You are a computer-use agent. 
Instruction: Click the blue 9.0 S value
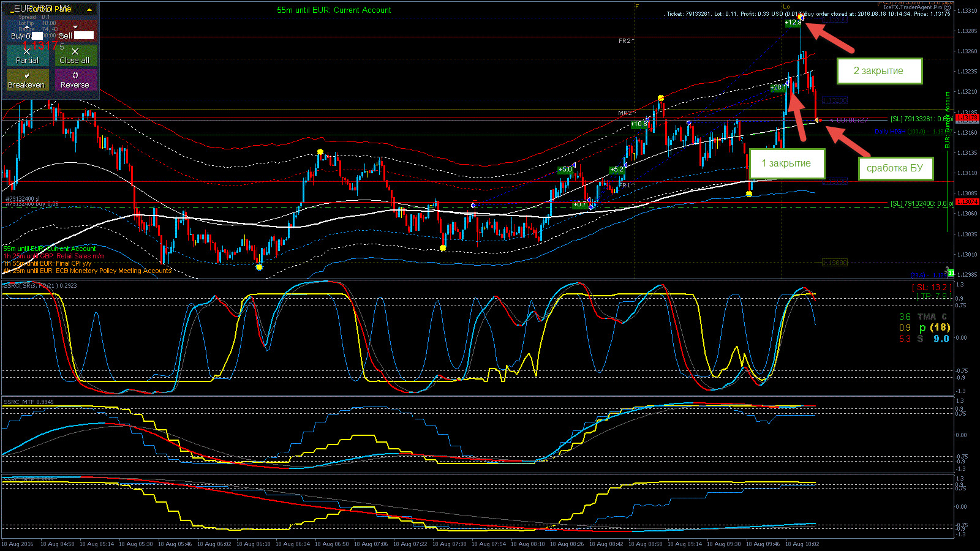point(941,339)
